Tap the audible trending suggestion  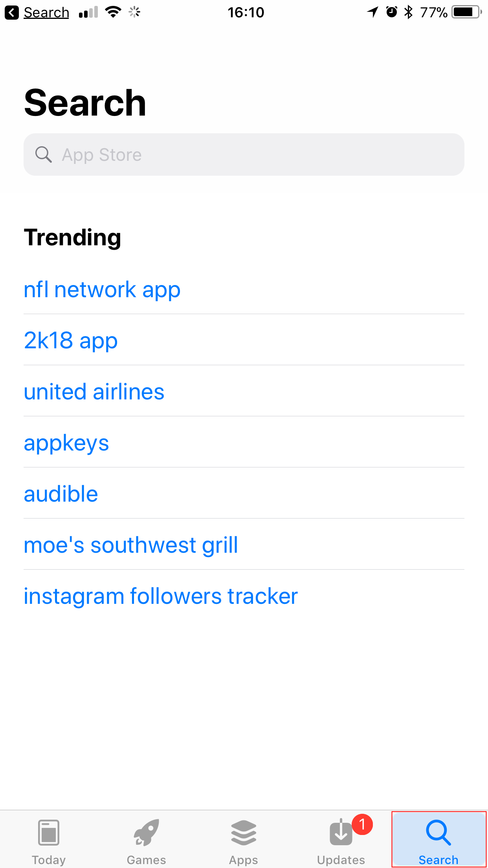[x=61, y=494]
